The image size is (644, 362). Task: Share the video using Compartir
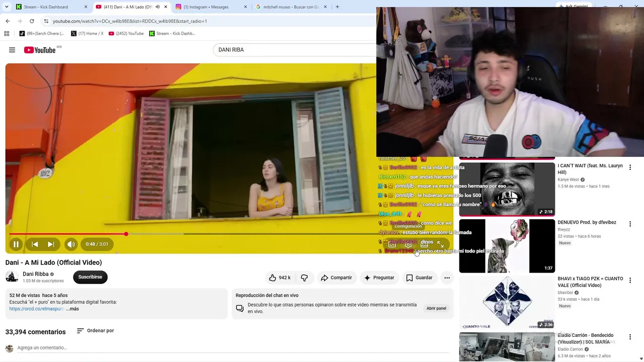(x=336, y=278)
